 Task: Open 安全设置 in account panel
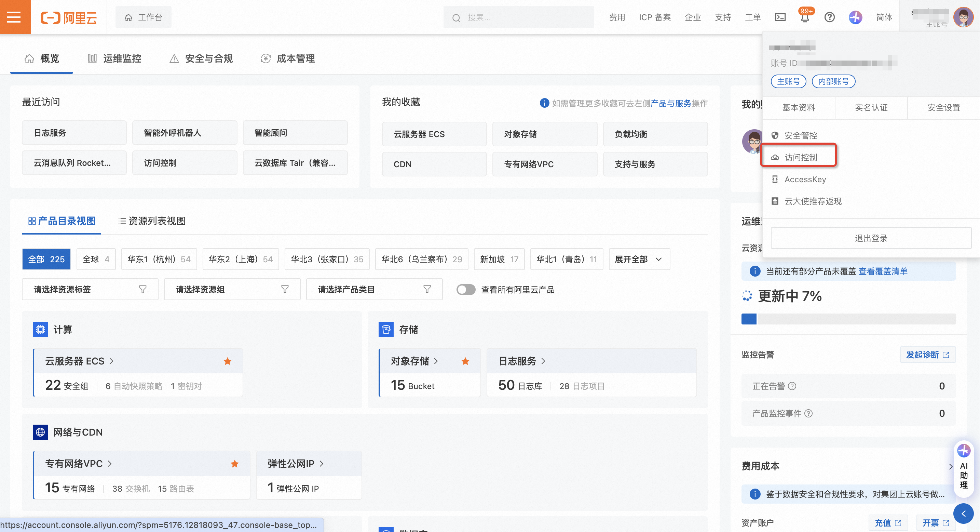click(943, 108)
